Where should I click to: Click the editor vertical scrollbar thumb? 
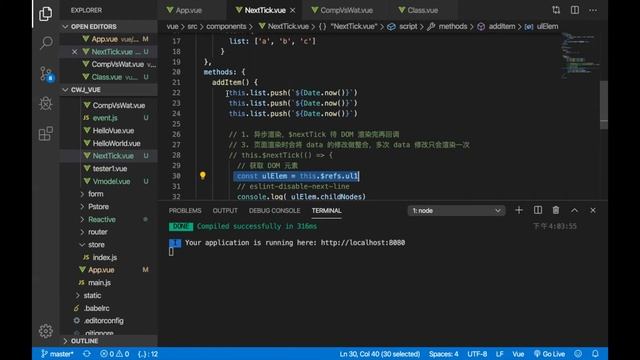pos(604,105)
